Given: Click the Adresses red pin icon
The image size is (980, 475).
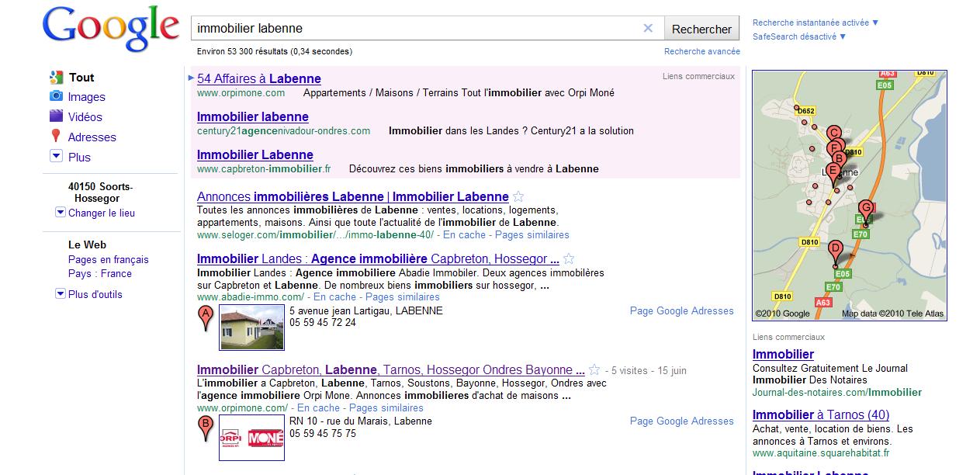Looking at the screenshot, I should tap(56, 137).
